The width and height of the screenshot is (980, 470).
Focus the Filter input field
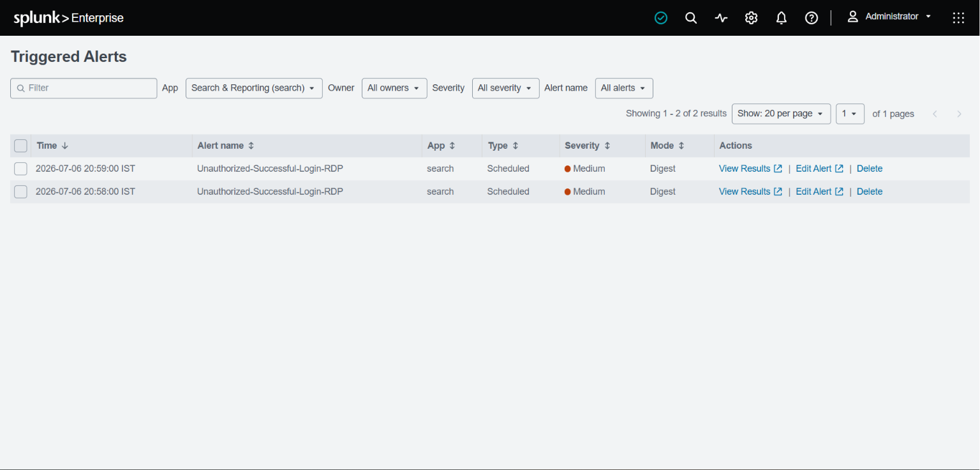click(84, 88)
